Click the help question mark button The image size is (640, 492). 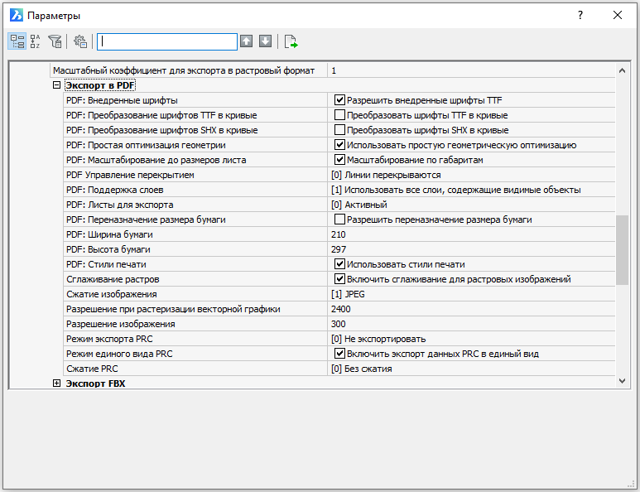point(580,16)
